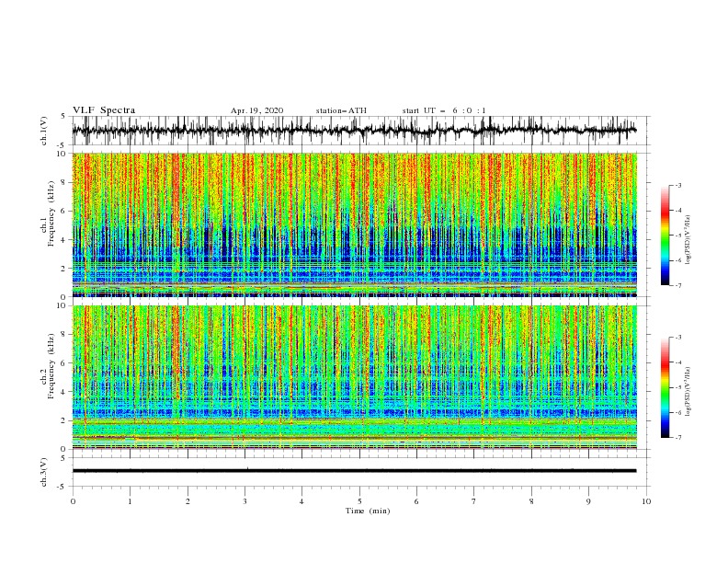Viewport: 728px width, 563px height.
Task: Click the ch.1 voltage waveform trace
Action: (354, 131)
